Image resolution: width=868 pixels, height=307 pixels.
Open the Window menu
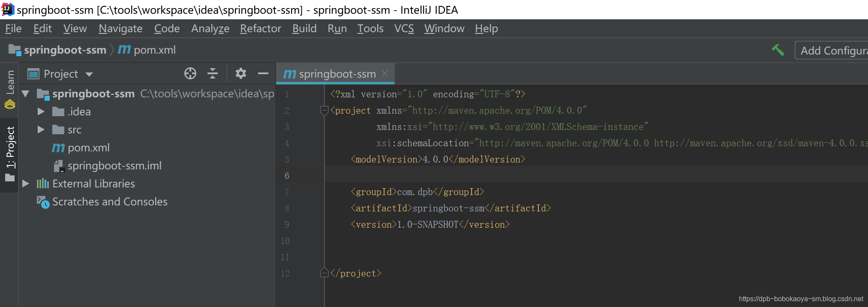coord(445,29)
